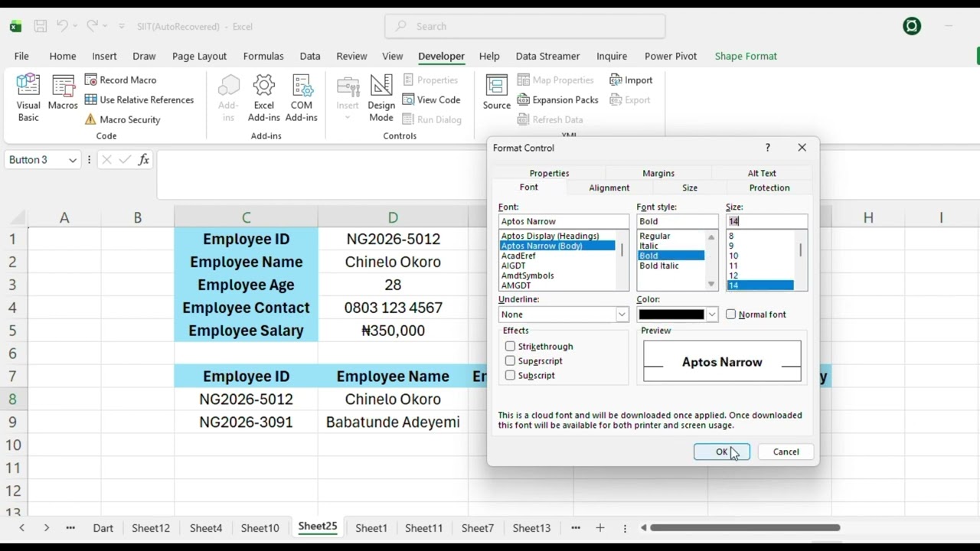Open Macro Security settings

pos(122,119)
